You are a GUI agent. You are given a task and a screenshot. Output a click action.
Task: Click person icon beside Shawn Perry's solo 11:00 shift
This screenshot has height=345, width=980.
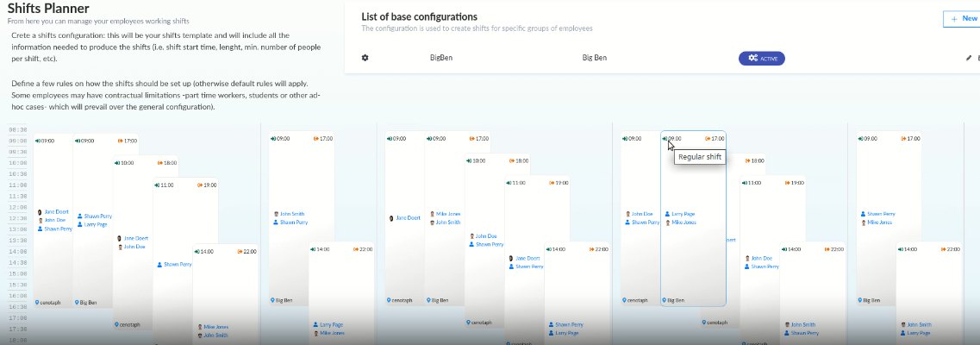tap(159, 265)
